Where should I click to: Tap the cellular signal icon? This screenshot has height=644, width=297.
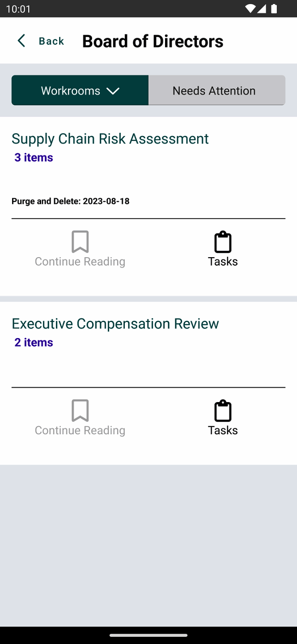pos(263,8)
